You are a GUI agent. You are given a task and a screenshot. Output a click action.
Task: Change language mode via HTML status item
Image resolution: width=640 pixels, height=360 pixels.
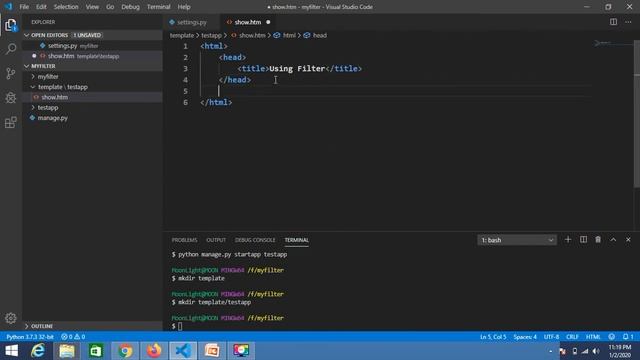(593, 337)
